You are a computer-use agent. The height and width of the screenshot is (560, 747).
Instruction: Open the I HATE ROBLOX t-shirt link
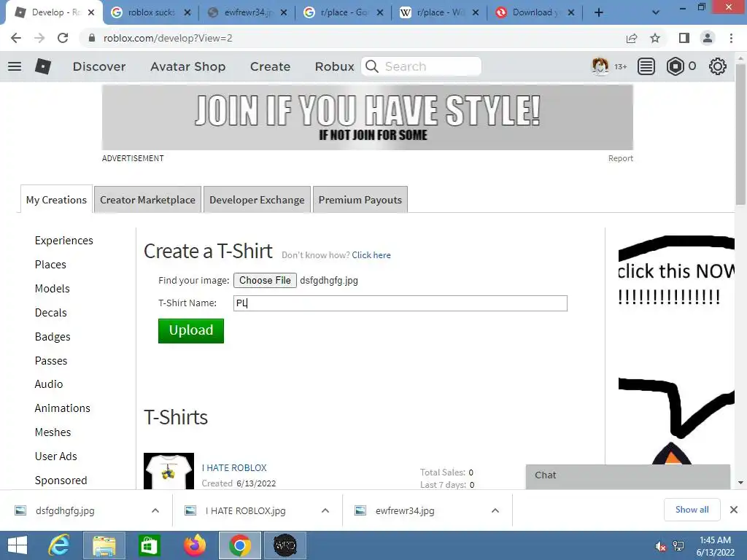tap(234, 468)
